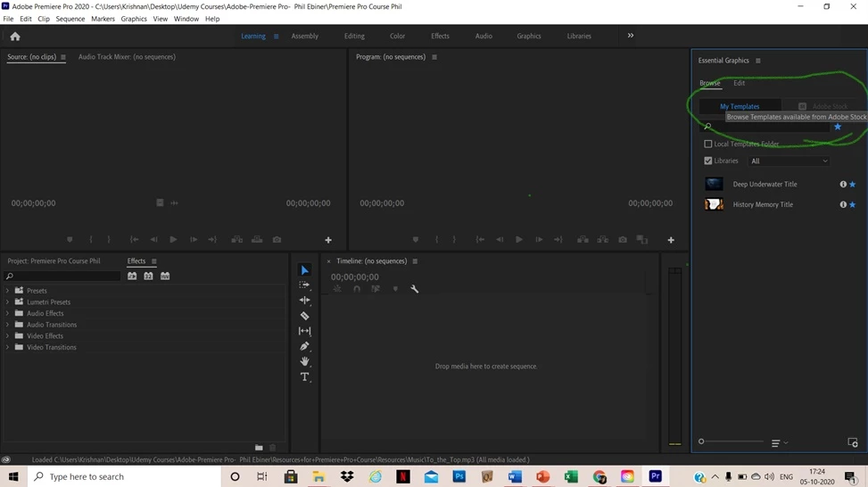Open Photoshop from the taskbar
Image resolution: width=868 pixels, height=487 pixels.
coord(459,476)
